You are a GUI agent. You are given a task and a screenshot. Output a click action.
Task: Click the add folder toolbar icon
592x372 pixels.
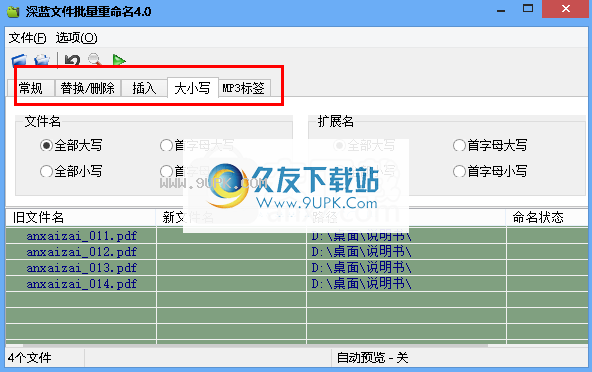[19, 60]
